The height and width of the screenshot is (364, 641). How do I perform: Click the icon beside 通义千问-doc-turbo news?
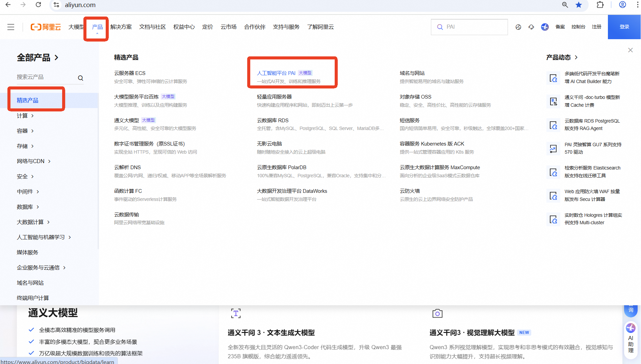point(553,101)
